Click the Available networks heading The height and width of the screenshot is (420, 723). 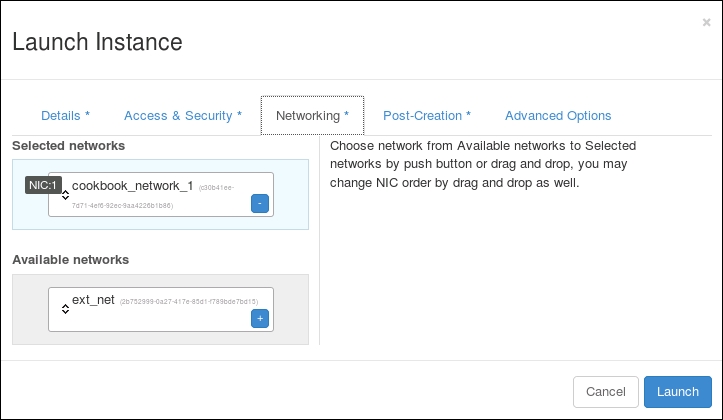point(71,260)
